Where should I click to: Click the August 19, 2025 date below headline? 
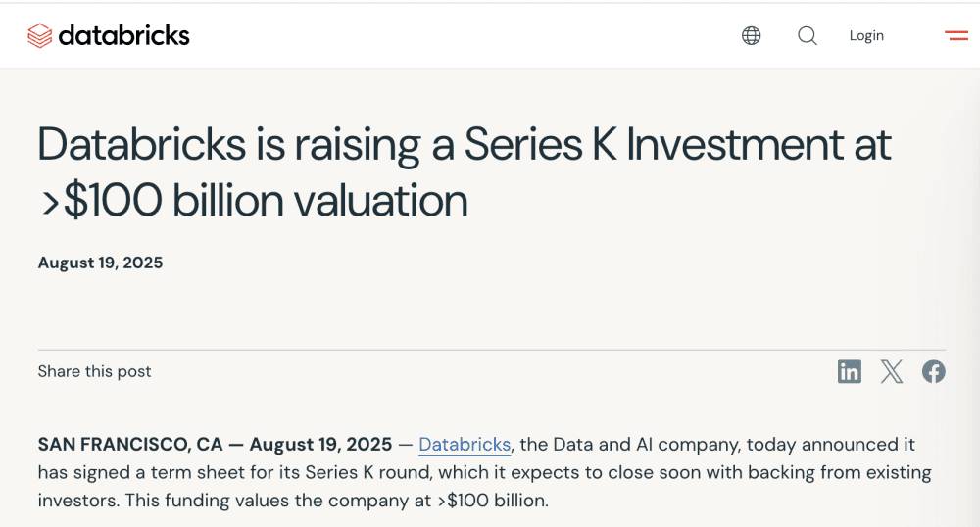click(100, 263)
